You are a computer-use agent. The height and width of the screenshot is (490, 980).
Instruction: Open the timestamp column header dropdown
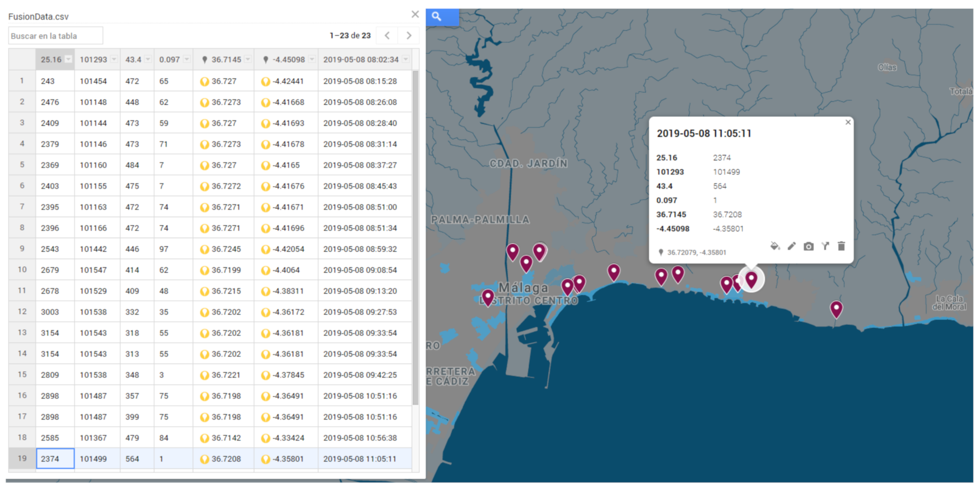point(406,59)
